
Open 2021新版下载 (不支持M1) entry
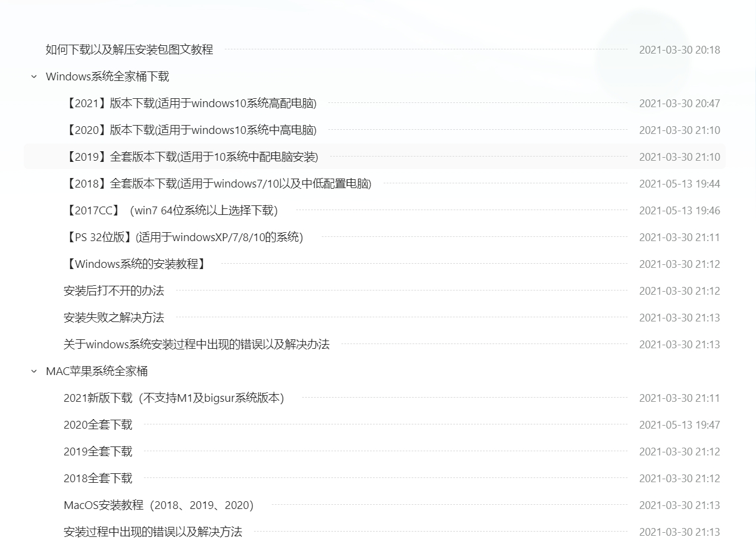tap(174, 398)
